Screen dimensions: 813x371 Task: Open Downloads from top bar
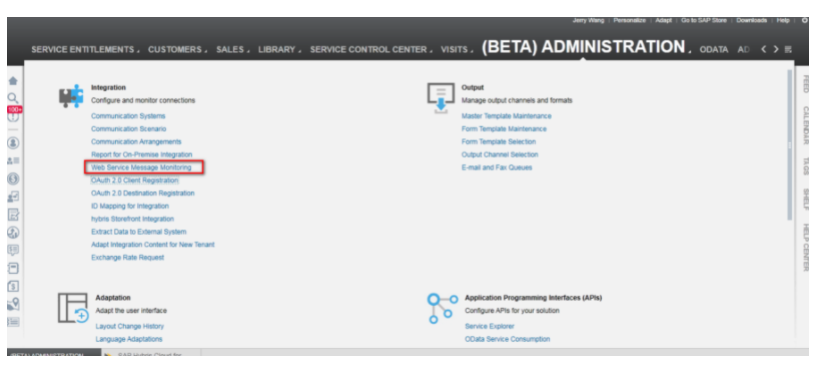click(751, 21)
